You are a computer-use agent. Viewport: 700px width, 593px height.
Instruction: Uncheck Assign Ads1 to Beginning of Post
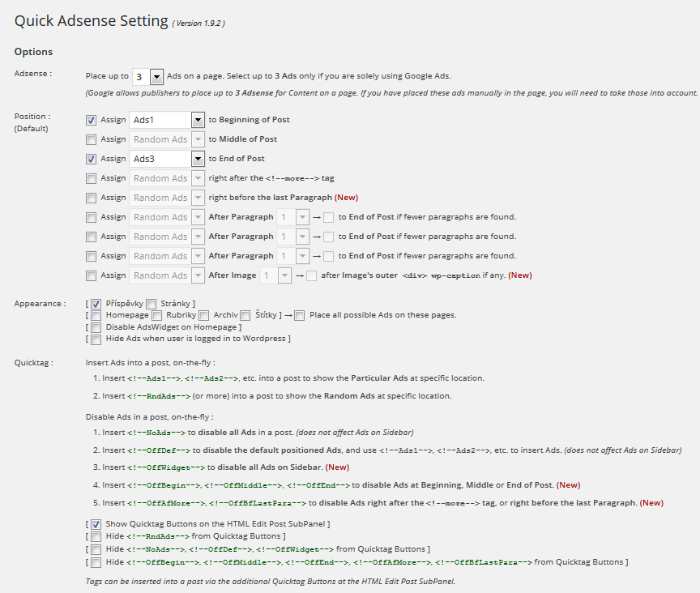[92, 120]
